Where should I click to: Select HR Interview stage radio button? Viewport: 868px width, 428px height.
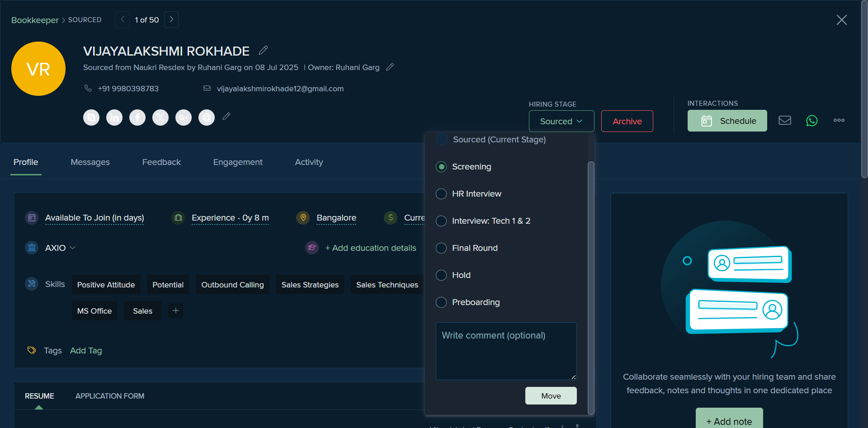[x=441, y=194]
